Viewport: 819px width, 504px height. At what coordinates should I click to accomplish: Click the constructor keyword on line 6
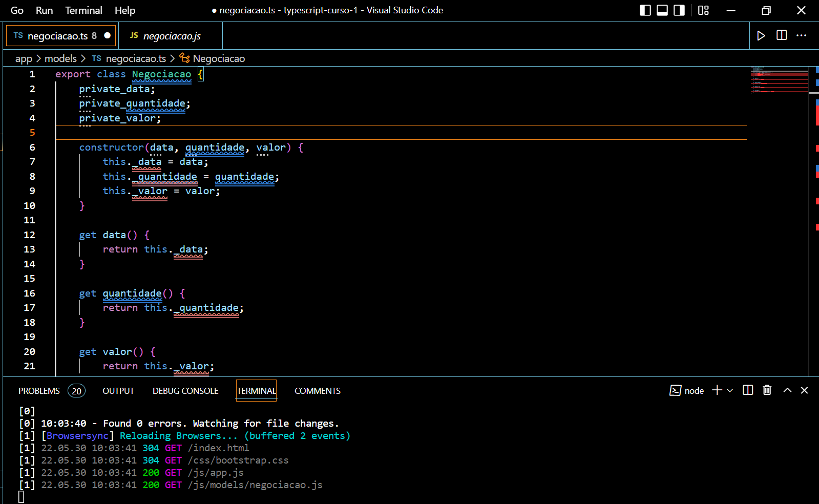[x=111, y=148]
